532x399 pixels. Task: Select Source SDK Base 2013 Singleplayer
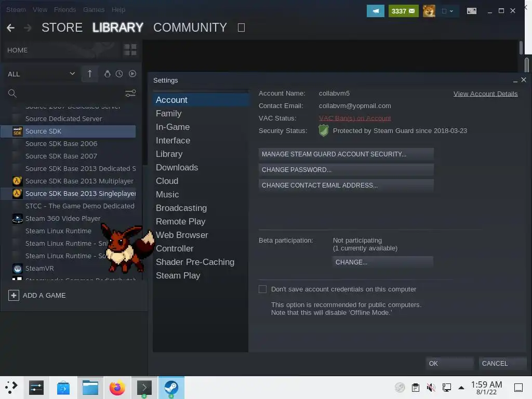point(68,194)
